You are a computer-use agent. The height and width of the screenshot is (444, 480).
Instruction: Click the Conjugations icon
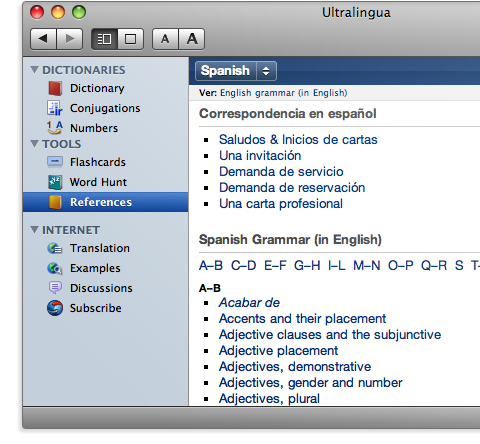click(55, 108)
